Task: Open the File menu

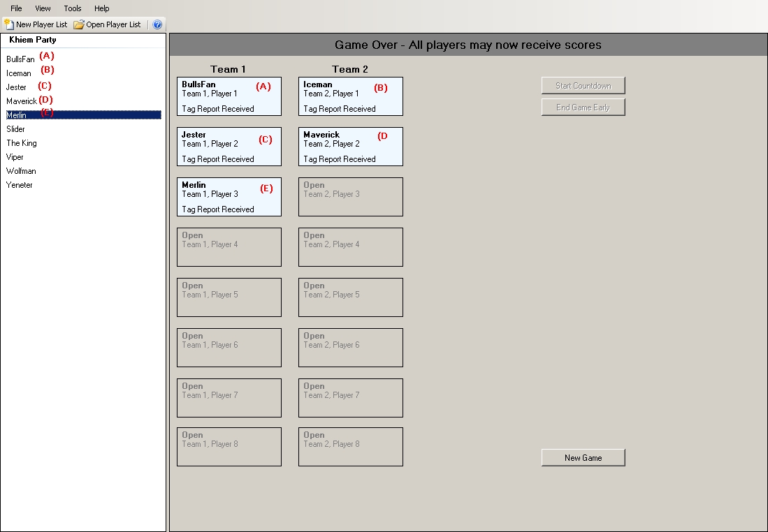Action: [16, 8]
